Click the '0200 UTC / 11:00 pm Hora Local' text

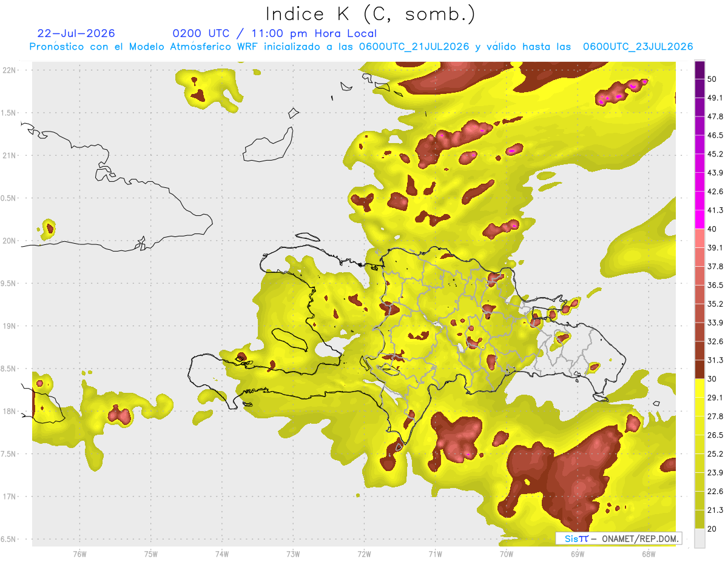coord(274,33)
